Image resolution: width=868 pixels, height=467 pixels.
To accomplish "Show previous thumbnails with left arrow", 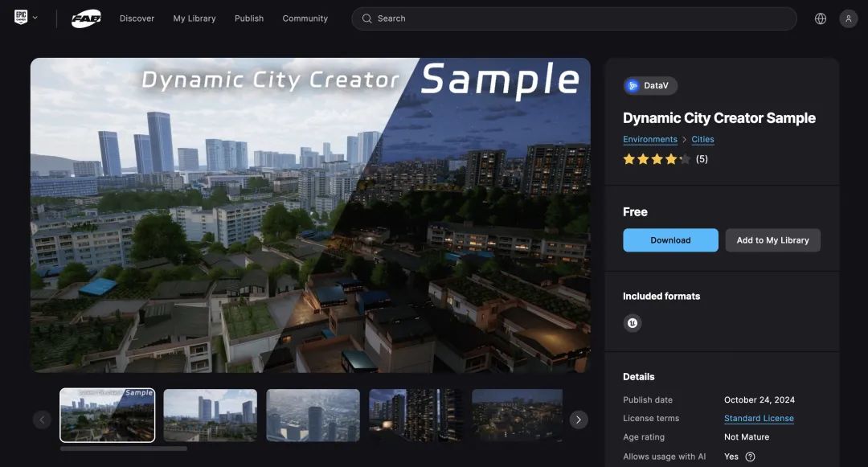I will click(x=42, y=420).
